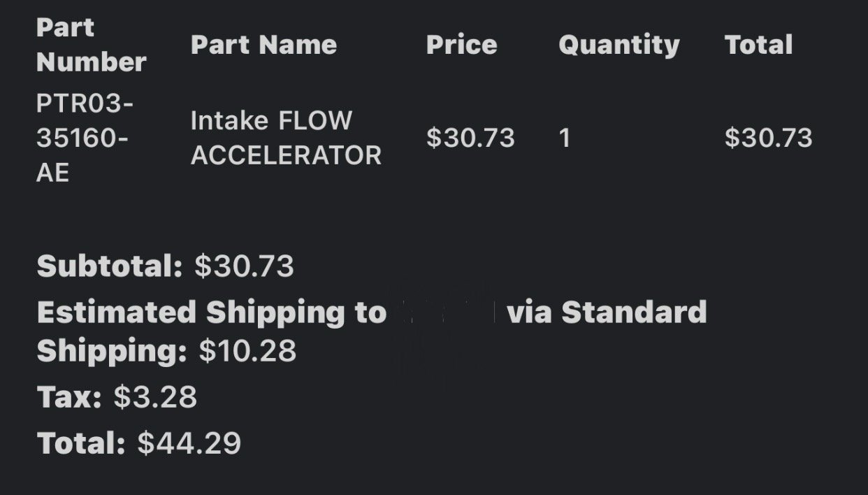Click the Part Name column header
This screenshot has height=495, width=868.
(x=263, y=45)
